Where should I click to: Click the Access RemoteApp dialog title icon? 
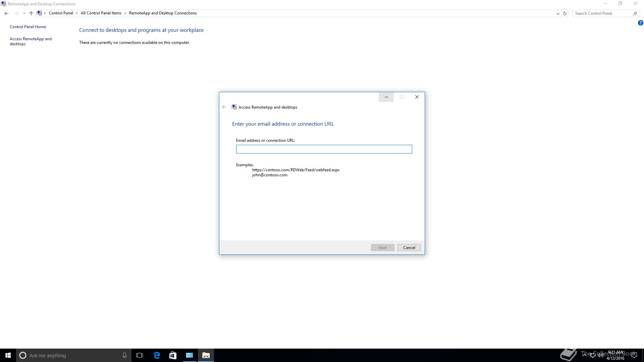pyautogui.click(x=234, y=107)
